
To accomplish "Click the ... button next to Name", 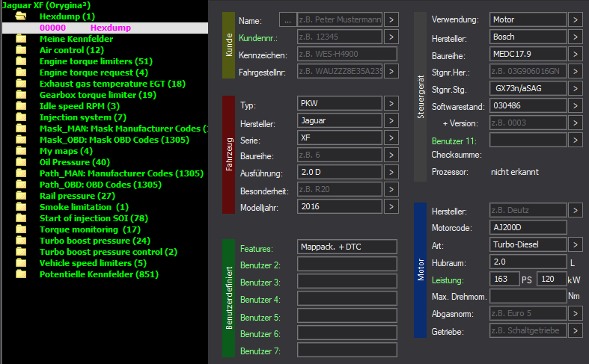I will click(x=287, y=20).
